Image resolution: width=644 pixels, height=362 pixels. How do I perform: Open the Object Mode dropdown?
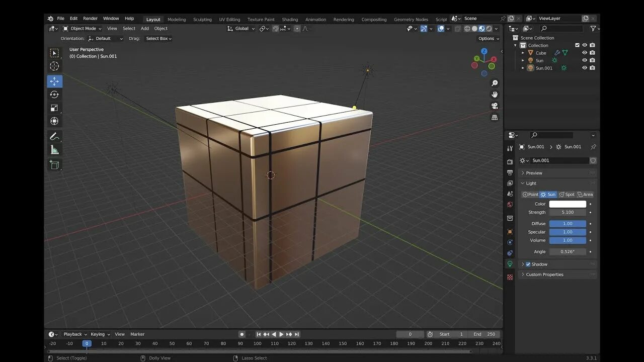(82, 28)
